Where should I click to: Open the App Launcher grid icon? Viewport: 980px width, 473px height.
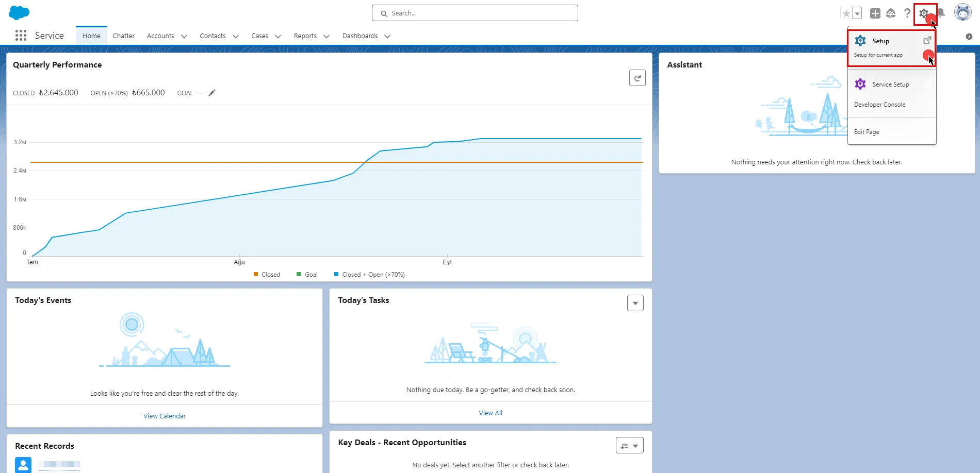pos(21,35)
